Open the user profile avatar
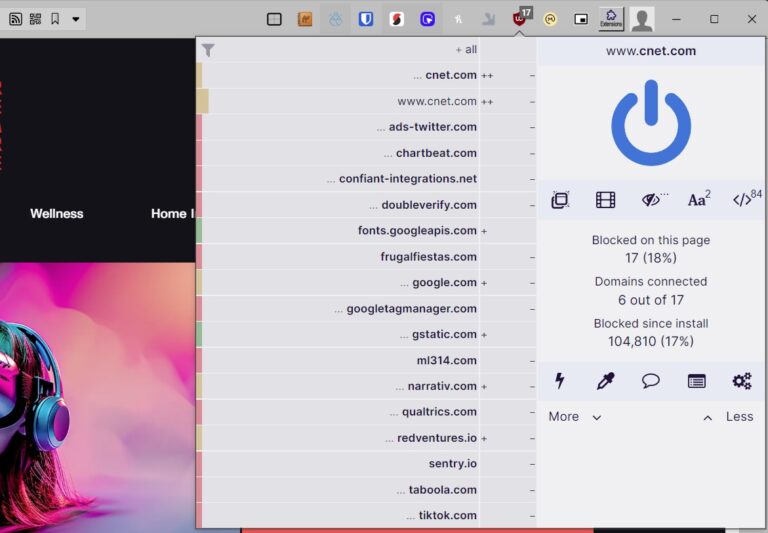Screen dimensions: 768x533 [642, 19]
